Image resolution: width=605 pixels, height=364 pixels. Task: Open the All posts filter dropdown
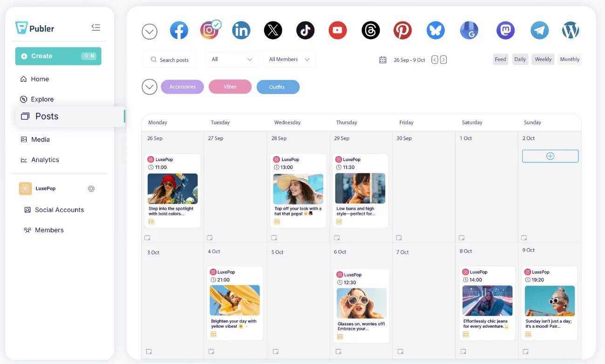pyautogui.click(x=232, y=59)
